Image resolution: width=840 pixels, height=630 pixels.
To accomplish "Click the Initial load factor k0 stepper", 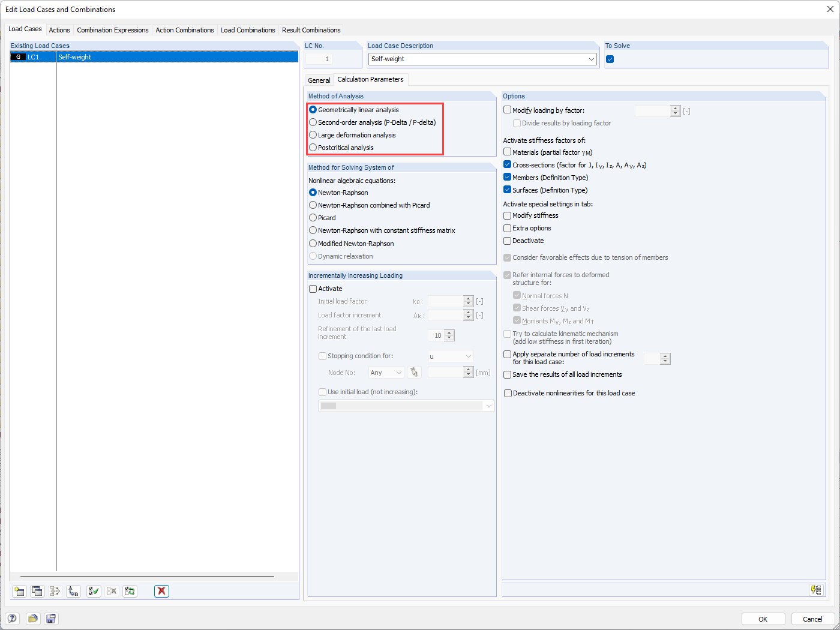I will click(x=469, y=301).
